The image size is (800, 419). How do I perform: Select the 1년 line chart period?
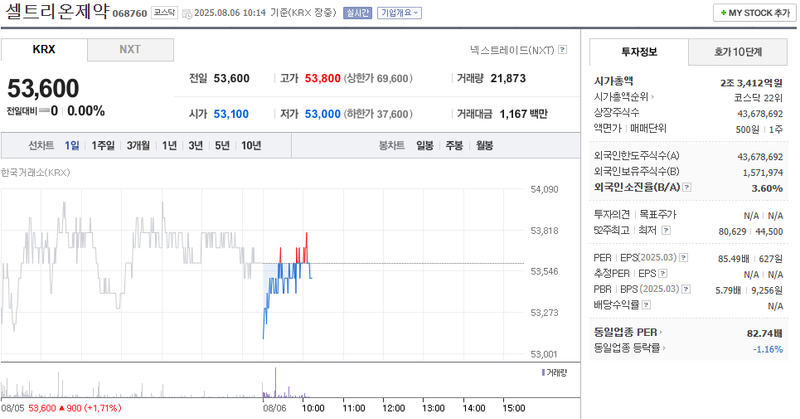169,145
